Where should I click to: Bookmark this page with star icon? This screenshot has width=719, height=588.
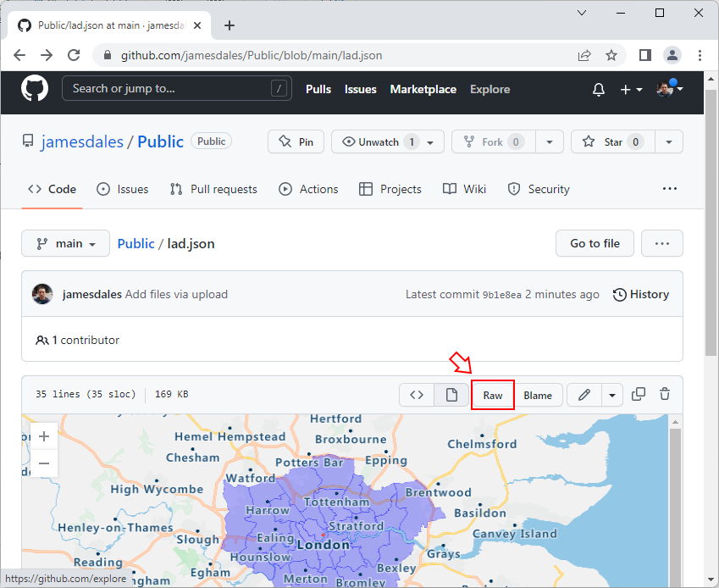611,56
